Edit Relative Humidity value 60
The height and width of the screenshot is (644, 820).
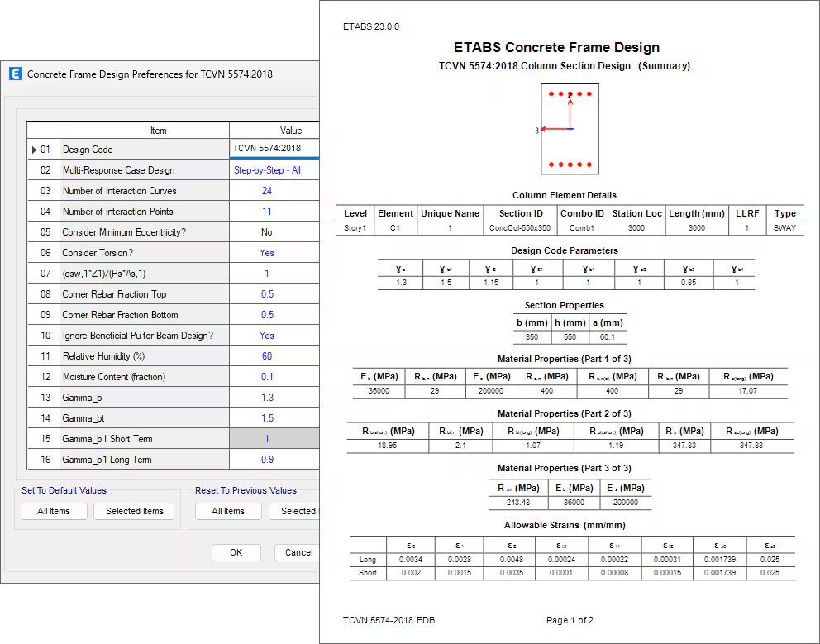(x=267, y=356)
